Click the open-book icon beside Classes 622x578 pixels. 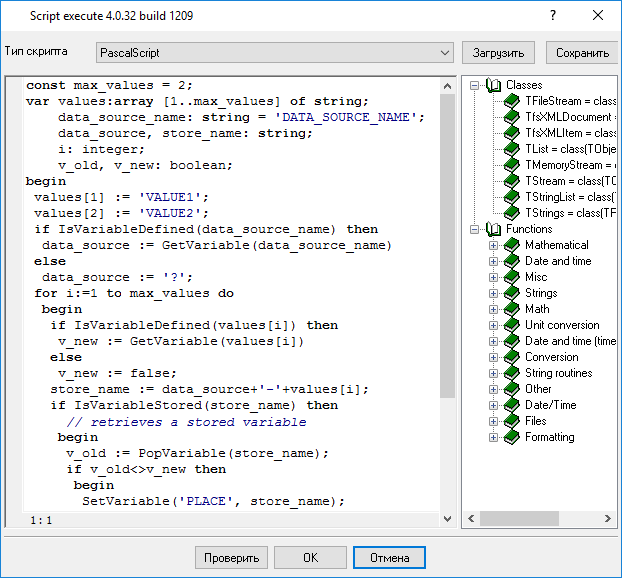coord(493,85)
